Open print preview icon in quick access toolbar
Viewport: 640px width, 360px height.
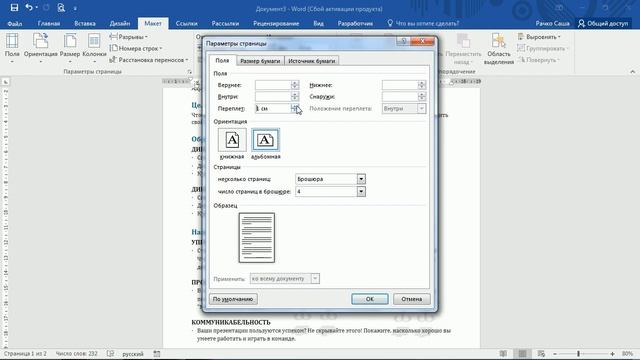tap(61, 8)
